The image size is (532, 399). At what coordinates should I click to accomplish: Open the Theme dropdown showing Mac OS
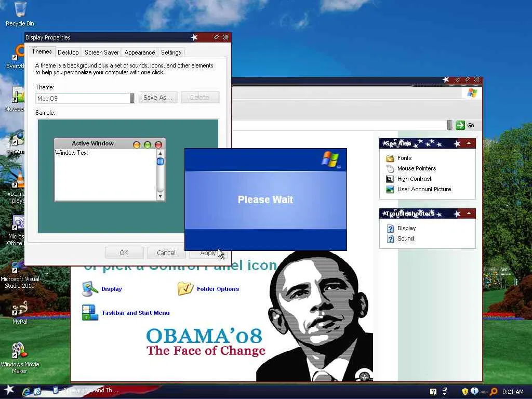tap(132, 98)
